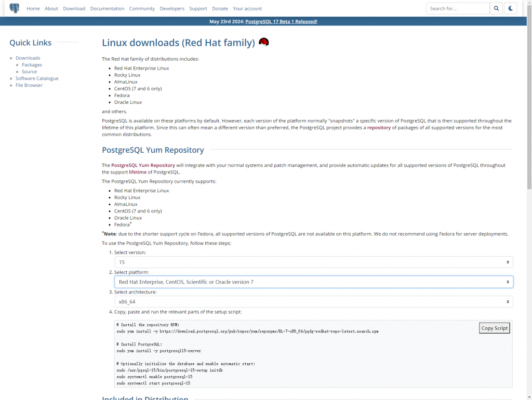Go to Source quick link

click(x=29, y=72)
